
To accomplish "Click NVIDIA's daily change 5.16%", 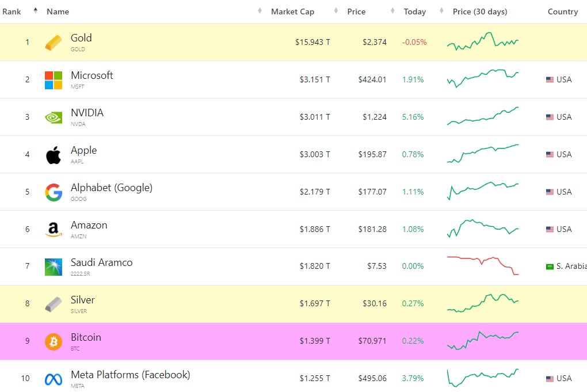I will point(413,117).
